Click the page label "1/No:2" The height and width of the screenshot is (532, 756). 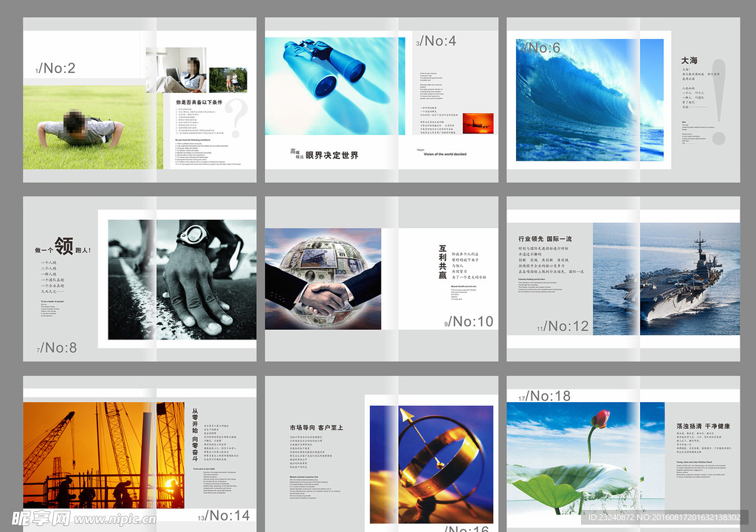(x=55, y=68)
